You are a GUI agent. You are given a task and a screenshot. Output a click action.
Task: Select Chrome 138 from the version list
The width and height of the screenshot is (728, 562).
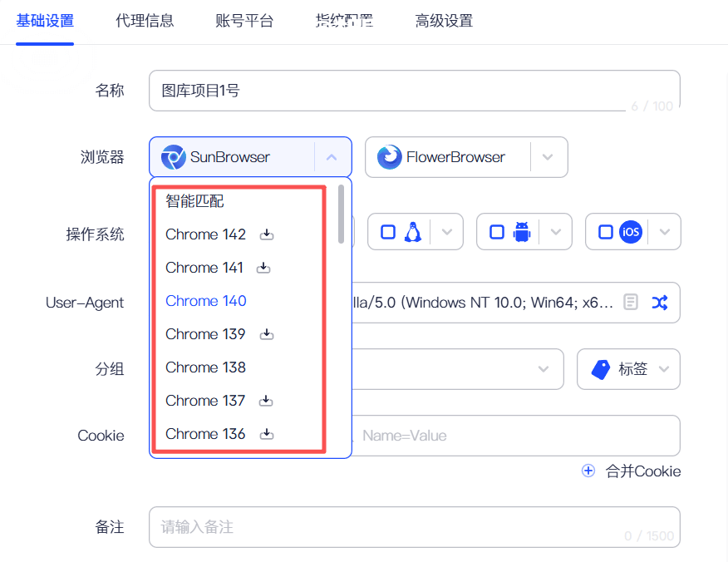tap(206, 367)
